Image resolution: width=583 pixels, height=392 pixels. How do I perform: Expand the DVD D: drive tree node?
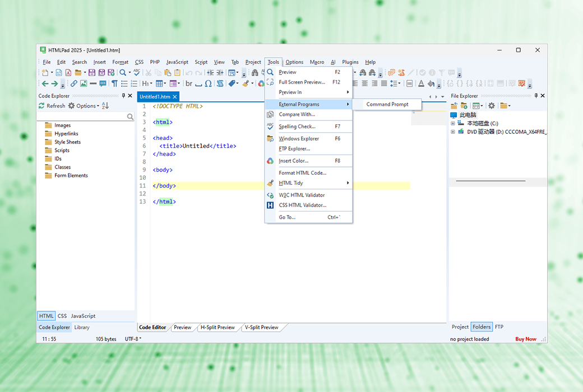tap(453, 132)
